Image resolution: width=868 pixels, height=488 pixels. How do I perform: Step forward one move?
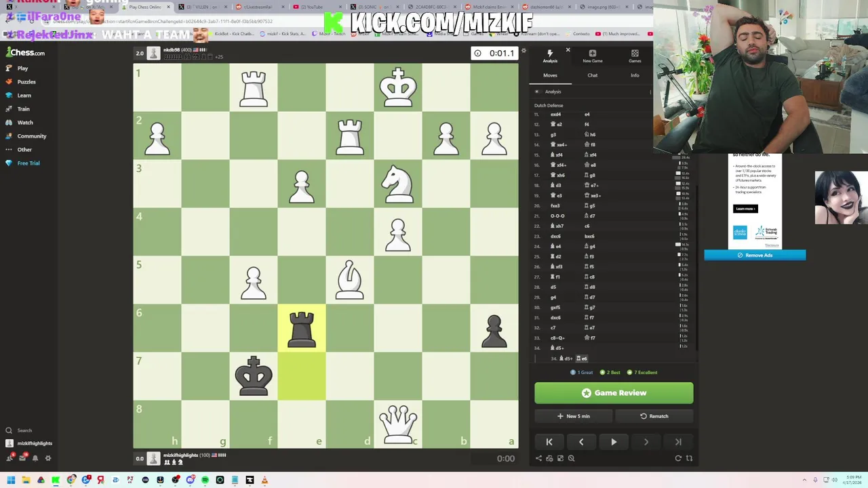[x=646, y=442]
